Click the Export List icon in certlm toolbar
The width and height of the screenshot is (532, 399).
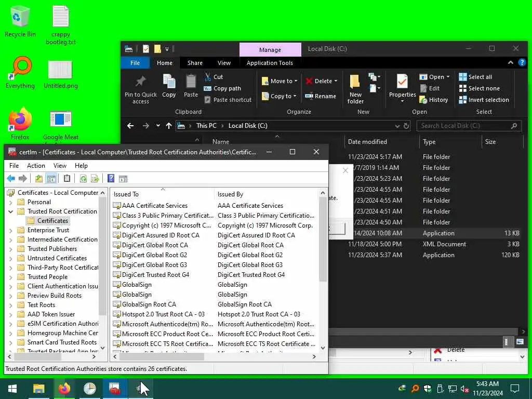point(95,179)
